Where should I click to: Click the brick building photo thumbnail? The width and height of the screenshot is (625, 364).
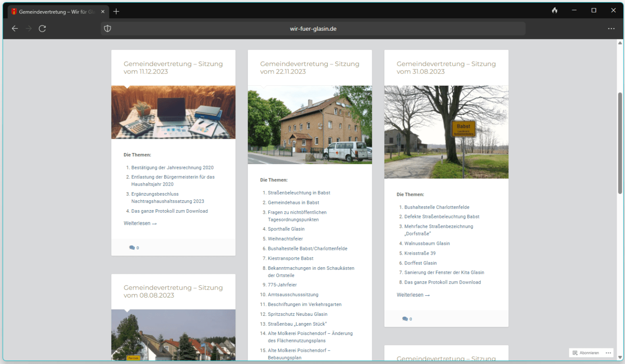click(309, 125)
